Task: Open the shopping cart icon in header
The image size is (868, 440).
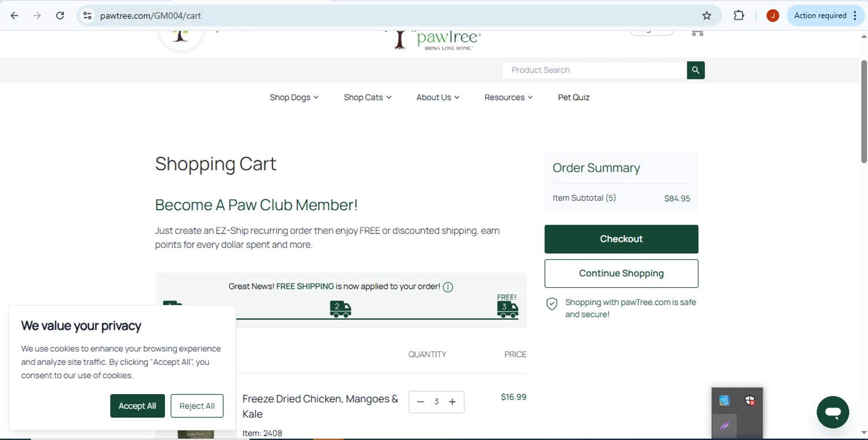Action: [697, 33]
